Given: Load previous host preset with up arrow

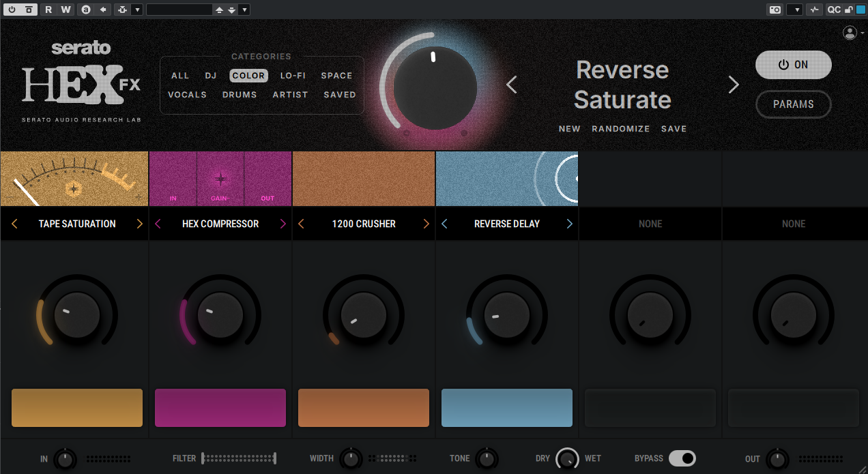Looking at the screenshot, I should [219, 10].
